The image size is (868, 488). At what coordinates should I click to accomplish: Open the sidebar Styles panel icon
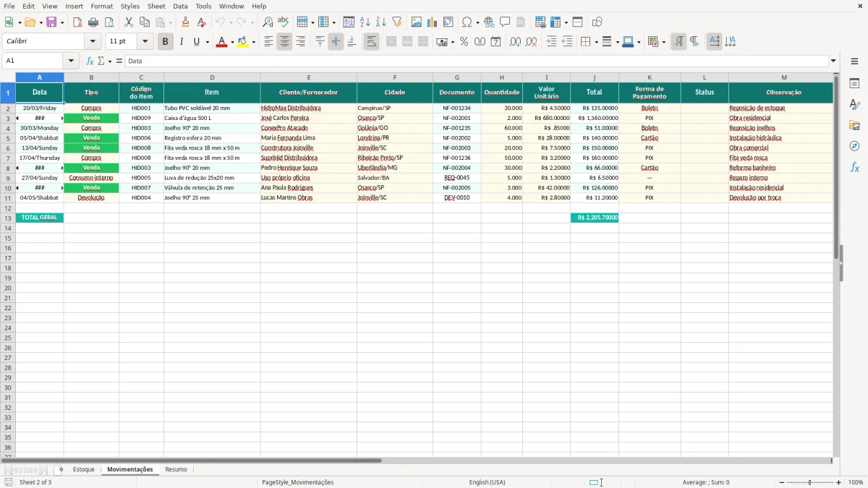[x=854, y=105]
